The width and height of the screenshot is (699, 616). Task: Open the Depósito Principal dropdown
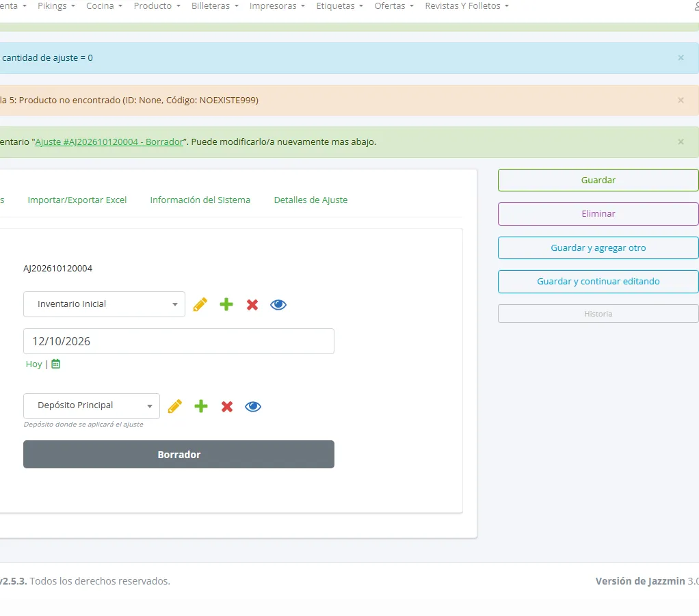point(92,405)
